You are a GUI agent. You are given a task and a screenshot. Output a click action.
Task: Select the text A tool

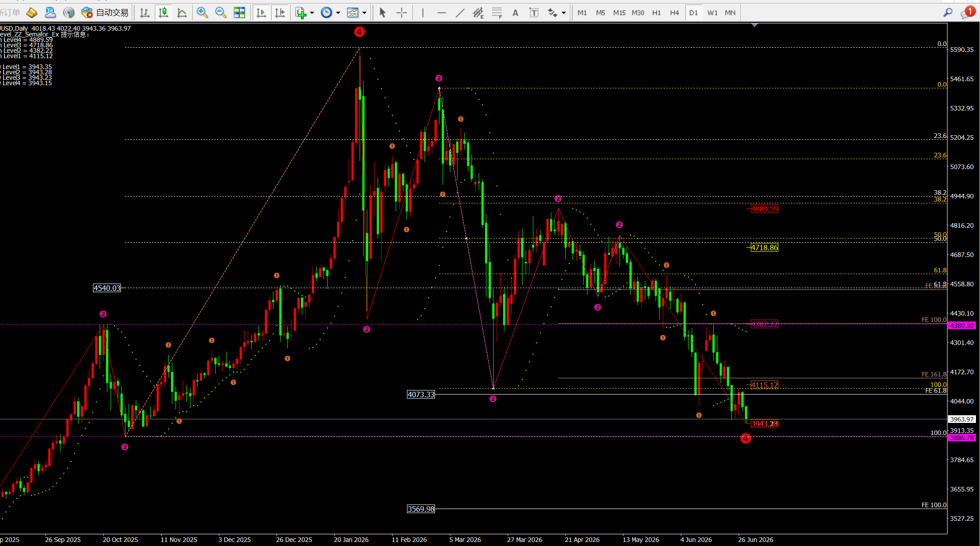click(x=515, y=13)
